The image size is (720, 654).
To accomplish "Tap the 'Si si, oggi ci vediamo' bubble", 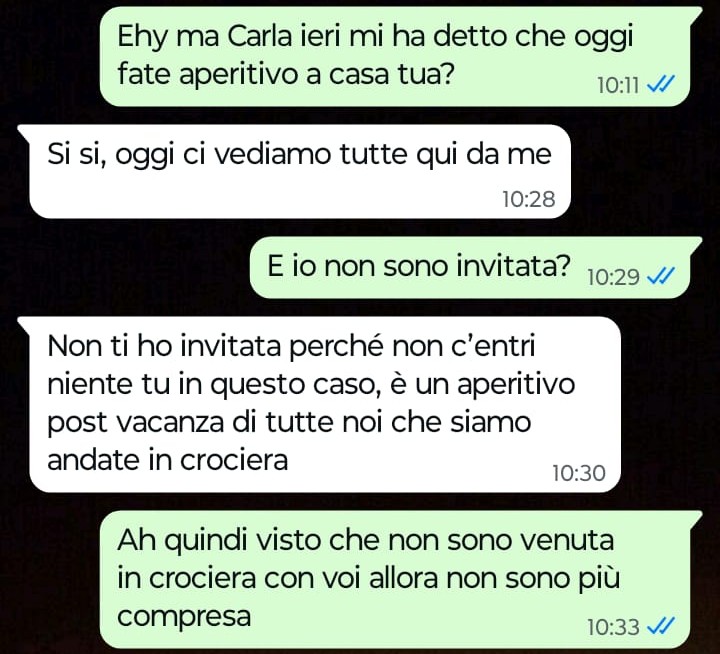I will (x=299, y=171).
